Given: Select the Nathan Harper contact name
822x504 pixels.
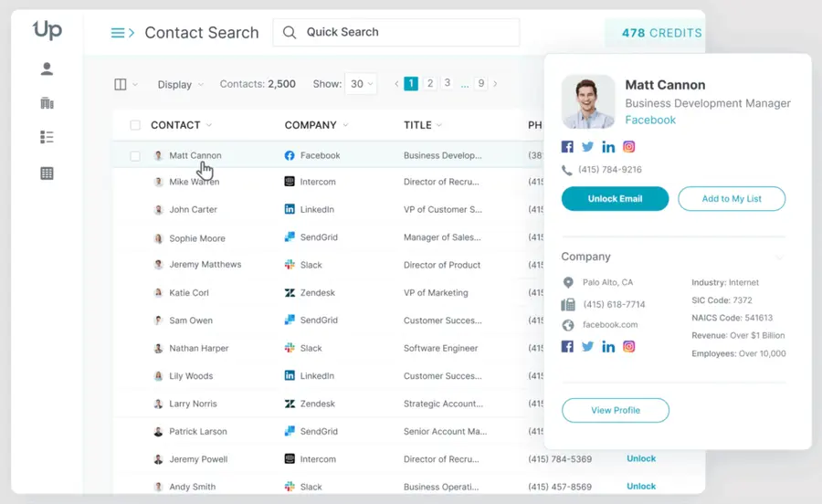Looking at the screenshot, I should click(x=199, y=348).
